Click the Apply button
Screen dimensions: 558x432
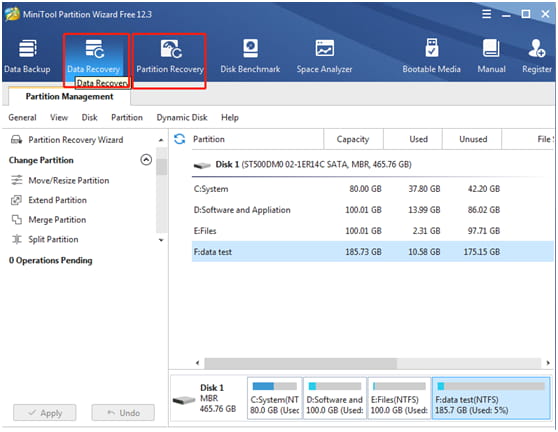pos(45,413)
